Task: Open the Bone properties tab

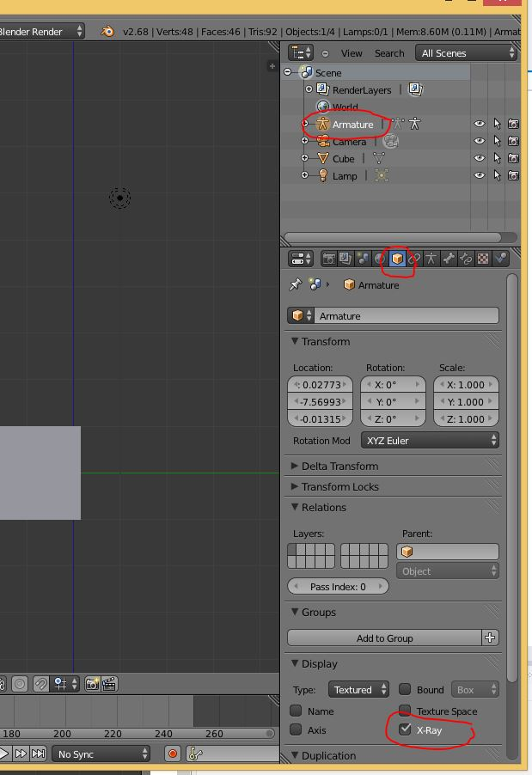Action: [x=449, y=259]
